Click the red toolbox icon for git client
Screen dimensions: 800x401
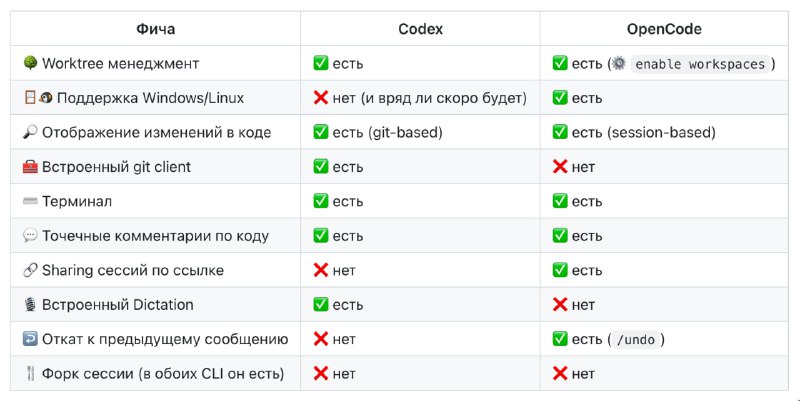(x=29, y=167)
